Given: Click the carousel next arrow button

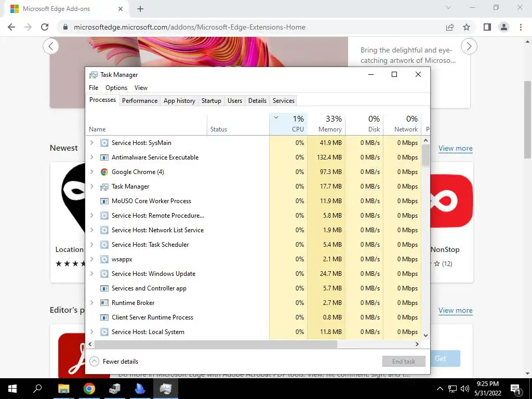Looking at the screenshot, I should (469, 46).
